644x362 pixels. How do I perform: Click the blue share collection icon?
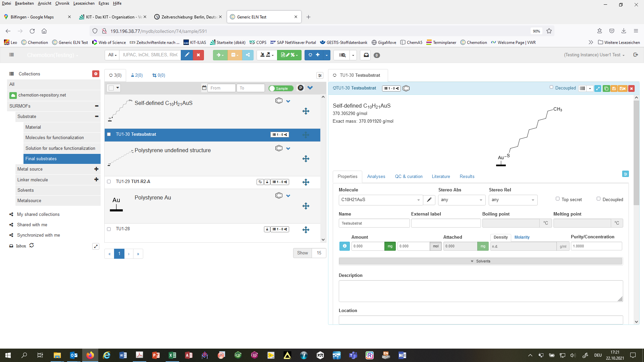[x=248, y=55]
